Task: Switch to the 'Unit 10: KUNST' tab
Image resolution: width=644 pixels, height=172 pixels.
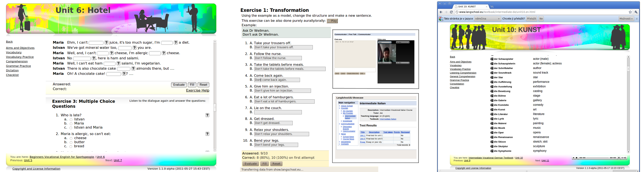Action: pyautogui.click(x=469, y=7)
